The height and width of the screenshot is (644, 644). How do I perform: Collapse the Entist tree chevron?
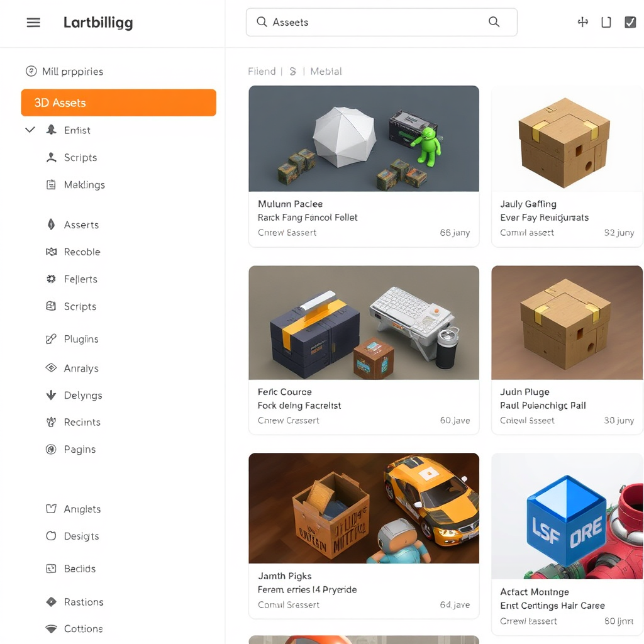30,130
